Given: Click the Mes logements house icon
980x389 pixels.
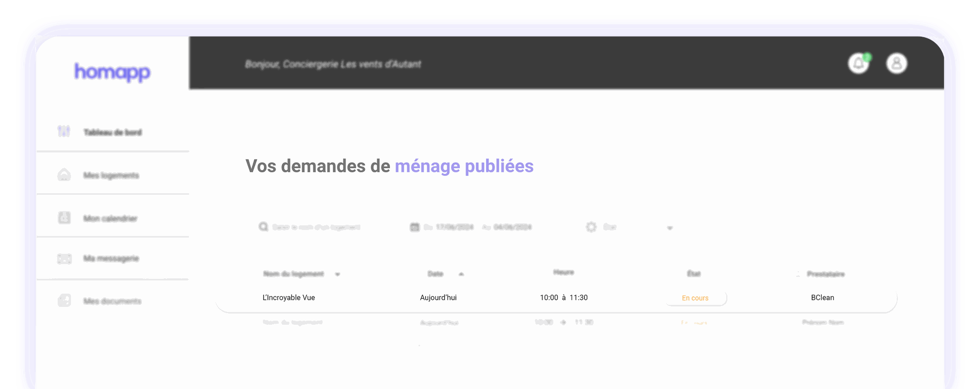Looking at the screenshot, I should pos(64,175).
